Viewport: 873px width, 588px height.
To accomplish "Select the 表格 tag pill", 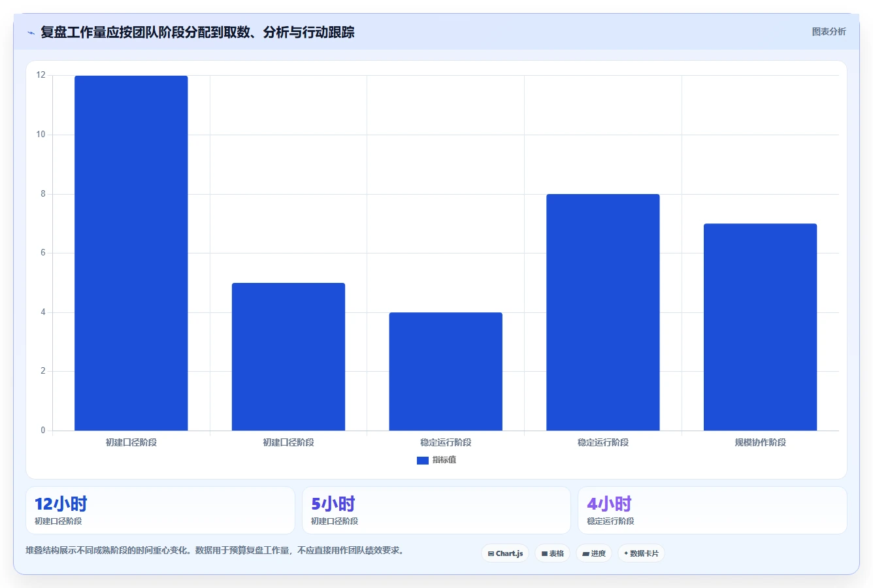I will pyautogui.click(x=553, y=553).
